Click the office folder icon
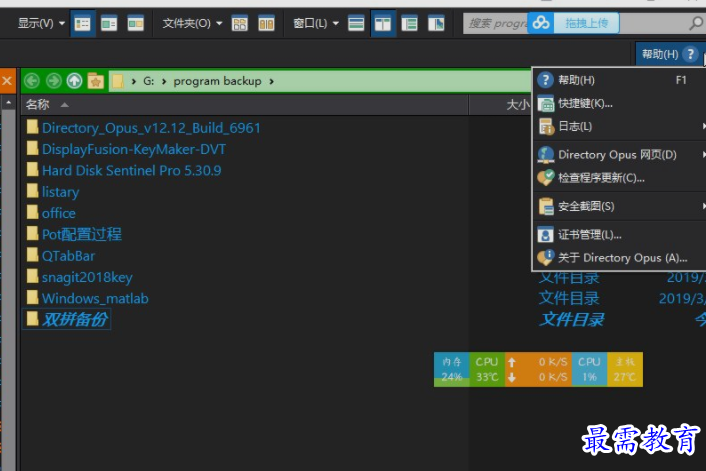706x471 pixels. point(32,212)
